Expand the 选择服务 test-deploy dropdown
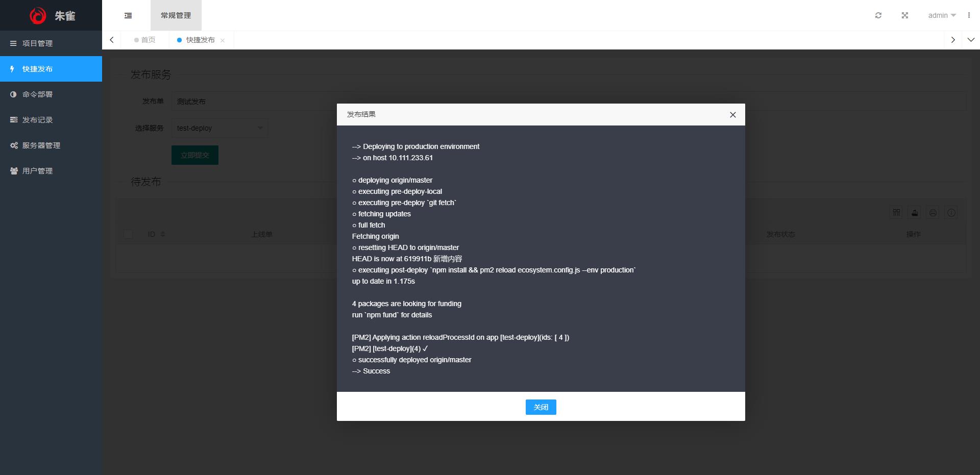 (x=219, y=128)
